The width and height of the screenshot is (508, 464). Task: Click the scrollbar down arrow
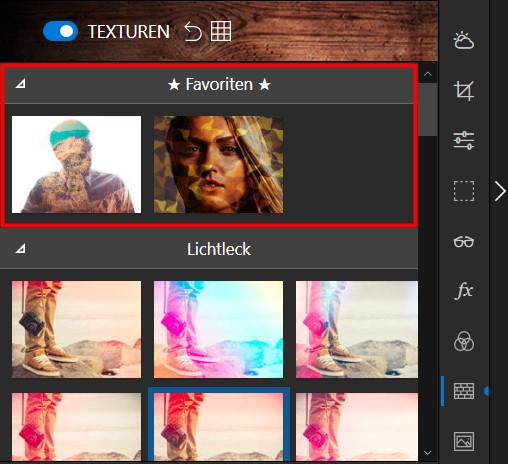pos(428,453)
